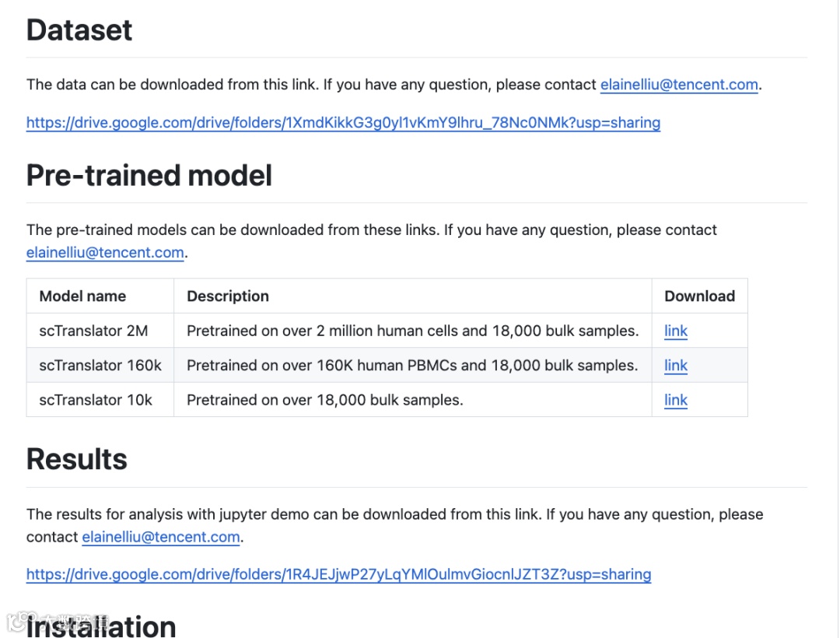Select the scTranslator 10k name cell
This screenshot has width=840, height=638.
(x=96, y=401)
